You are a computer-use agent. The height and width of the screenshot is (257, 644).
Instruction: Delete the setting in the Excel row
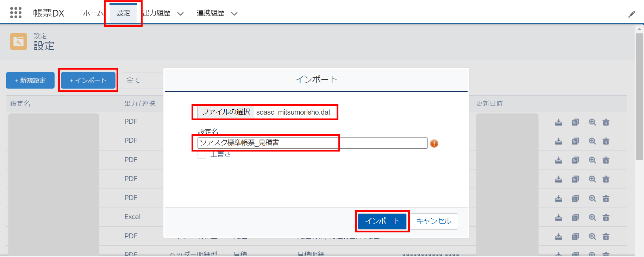[606, 217]
